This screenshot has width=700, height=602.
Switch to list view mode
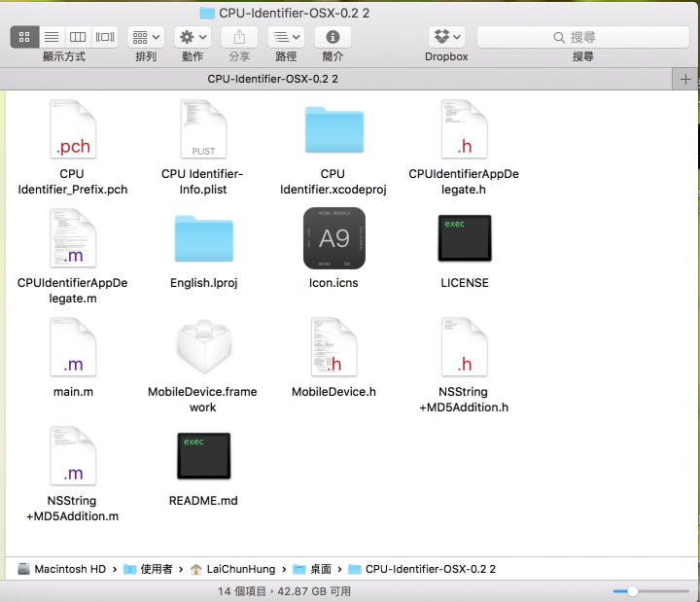click(52, 37)
